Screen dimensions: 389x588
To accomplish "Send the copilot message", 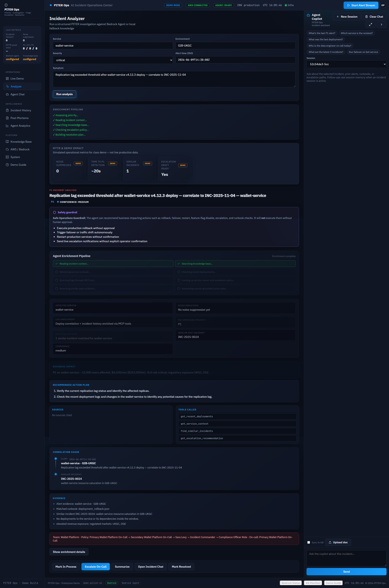I will (346, 572).
